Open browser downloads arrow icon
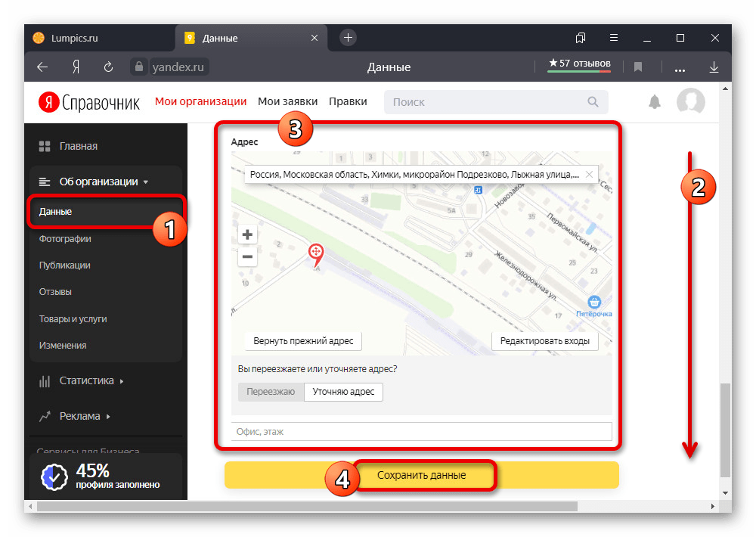 click(x=713, y=67)
